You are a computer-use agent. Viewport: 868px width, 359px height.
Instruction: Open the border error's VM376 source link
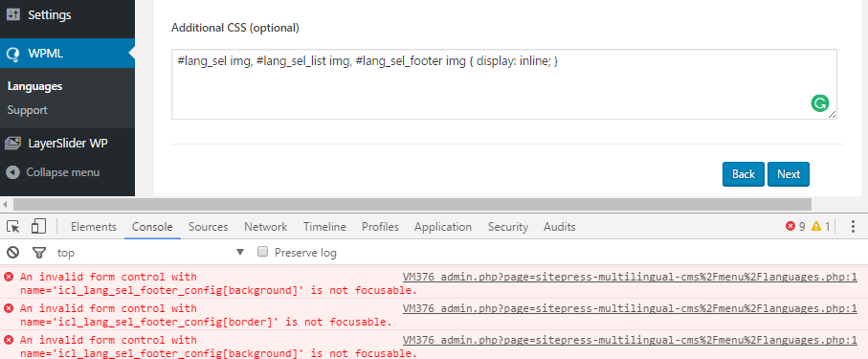630,308
